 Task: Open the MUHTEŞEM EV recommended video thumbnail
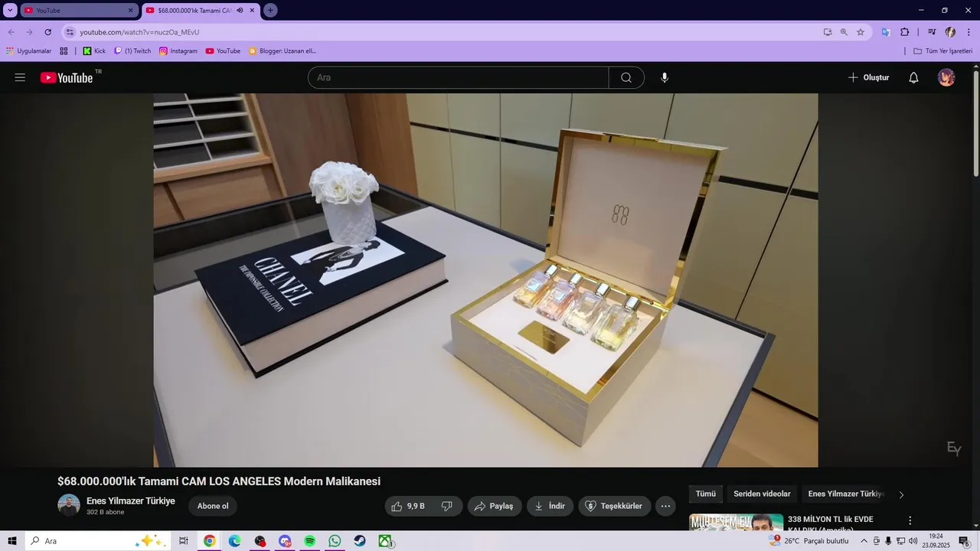coord(736,523)
